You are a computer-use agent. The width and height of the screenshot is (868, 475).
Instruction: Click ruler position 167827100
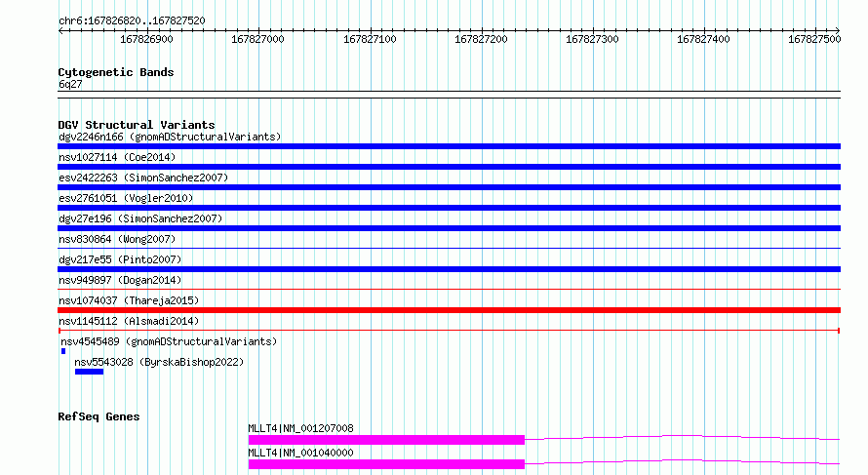coord(370,39)
